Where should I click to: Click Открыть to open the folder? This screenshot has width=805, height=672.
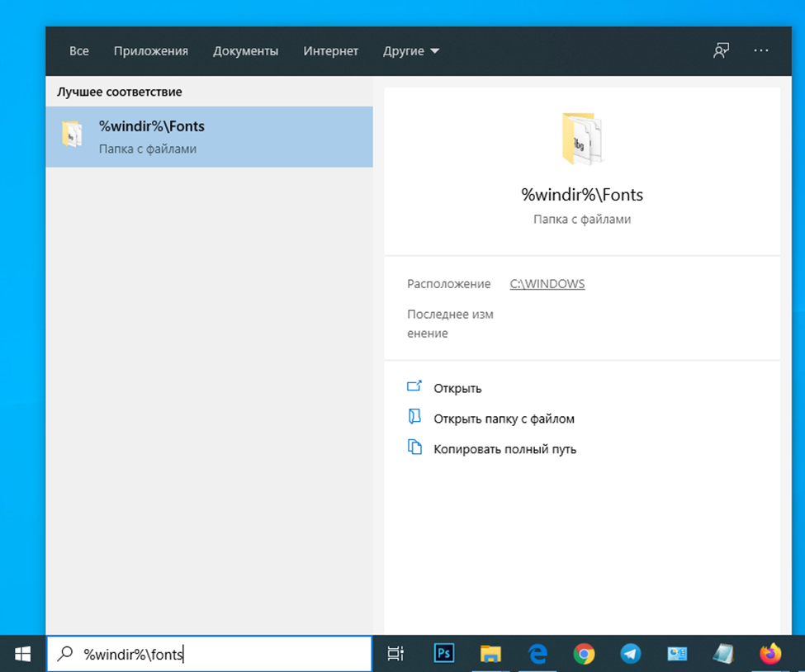click(x=457, y=388)
